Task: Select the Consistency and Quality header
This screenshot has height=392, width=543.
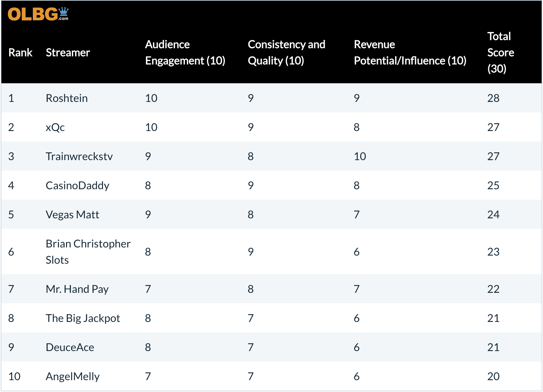Action: click(286, 52)
